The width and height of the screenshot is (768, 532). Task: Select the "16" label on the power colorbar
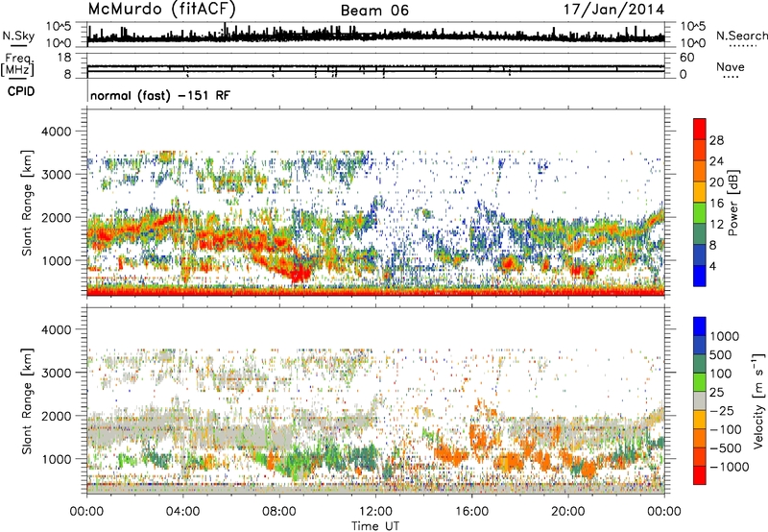(716, 203)
